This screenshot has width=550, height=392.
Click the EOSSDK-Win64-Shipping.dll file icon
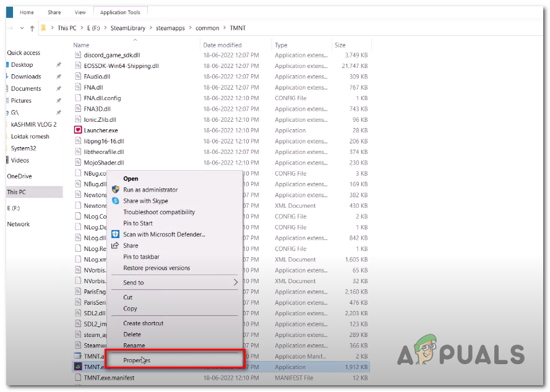coord(78,66)
